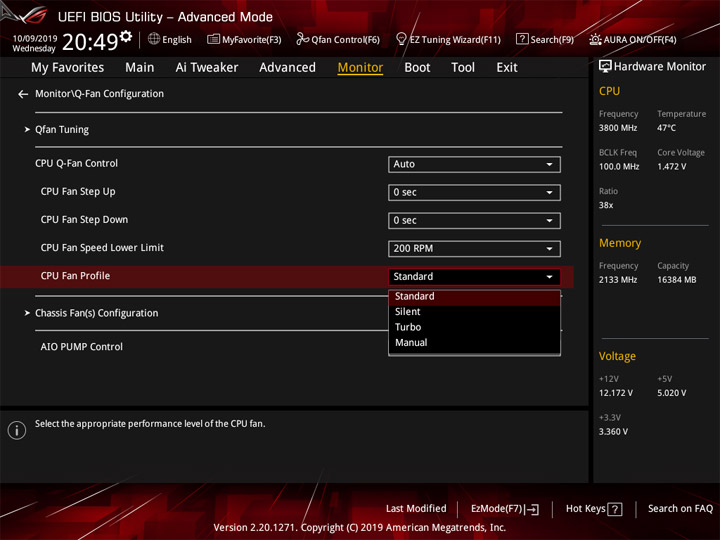Click the CPU temperature value 47°C
Image resolution: width=720 pixels, height=540 pixels.
[x=666, y=128]
